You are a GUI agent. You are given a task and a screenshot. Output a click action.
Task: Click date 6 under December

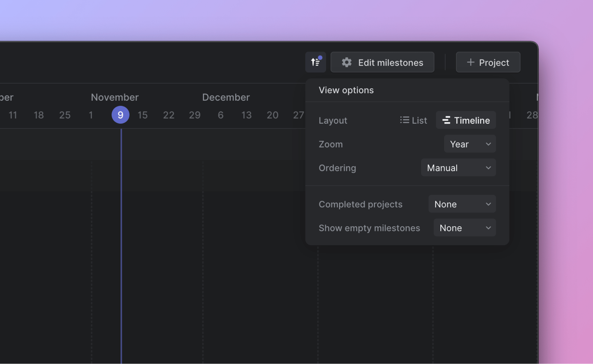pyautogui.click(x=220, y=115)
